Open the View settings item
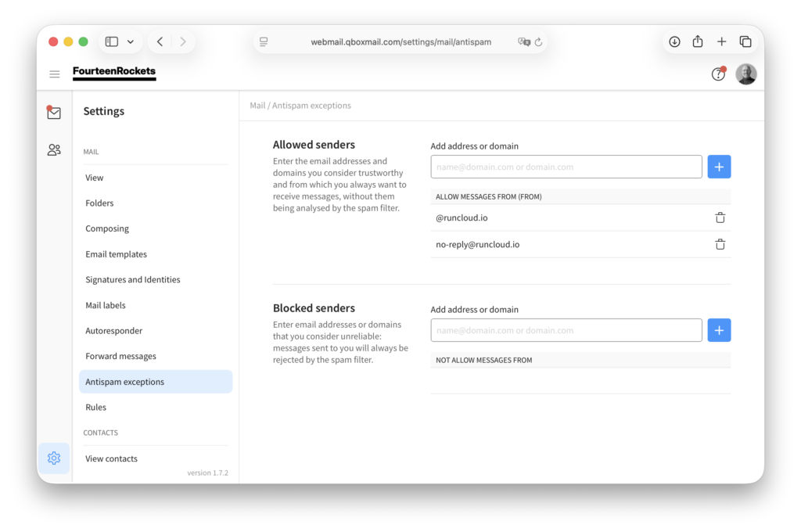Screen dimensions: 801x532 (95, 178)
